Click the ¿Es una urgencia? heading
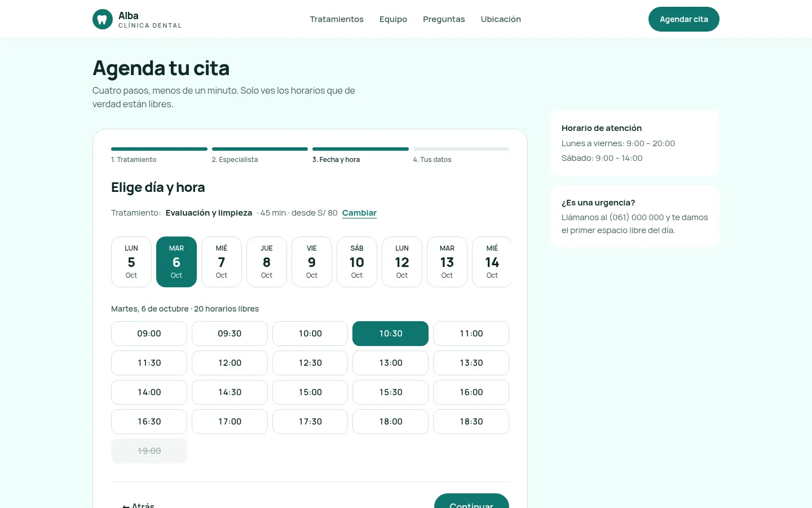This screenshot has height=508, width=812. [598, 203]
